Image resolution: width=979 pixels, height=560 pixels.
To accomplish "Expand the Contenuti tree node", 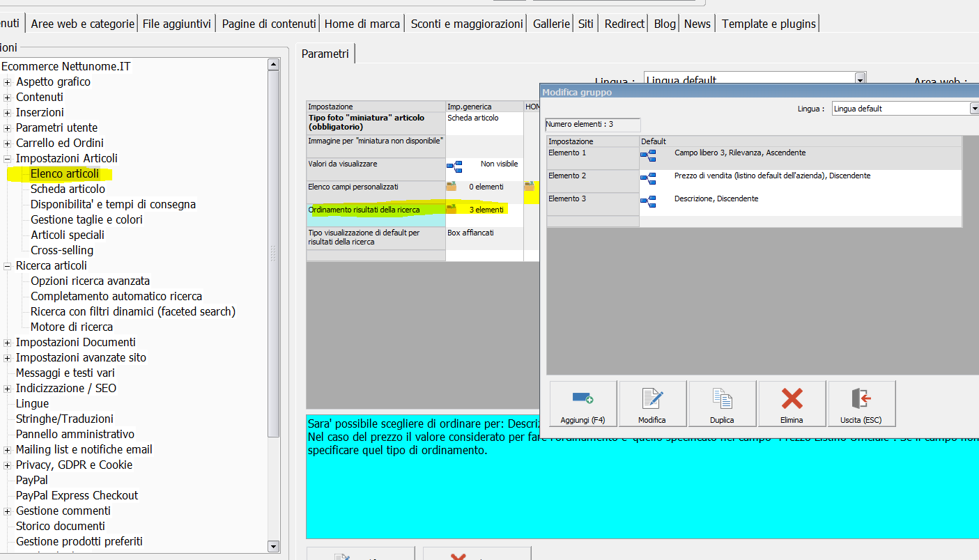I will tap(8, 98).
